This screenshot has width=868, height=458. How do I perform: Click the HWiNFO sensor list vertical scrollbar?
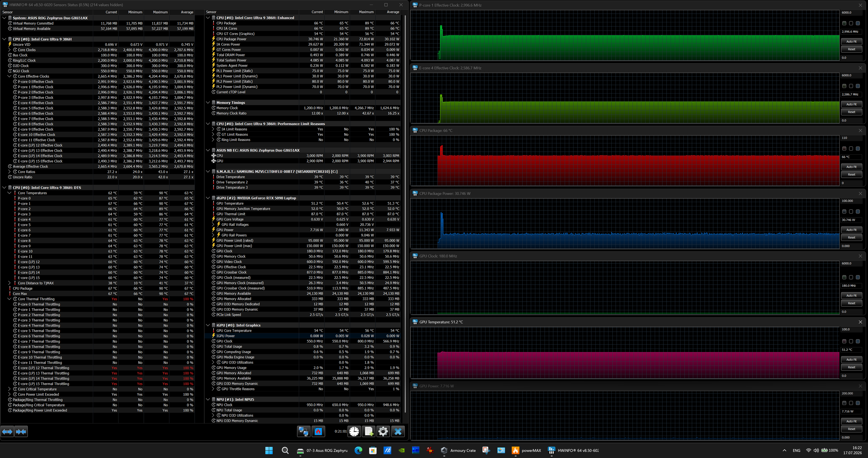pos(405,214)
